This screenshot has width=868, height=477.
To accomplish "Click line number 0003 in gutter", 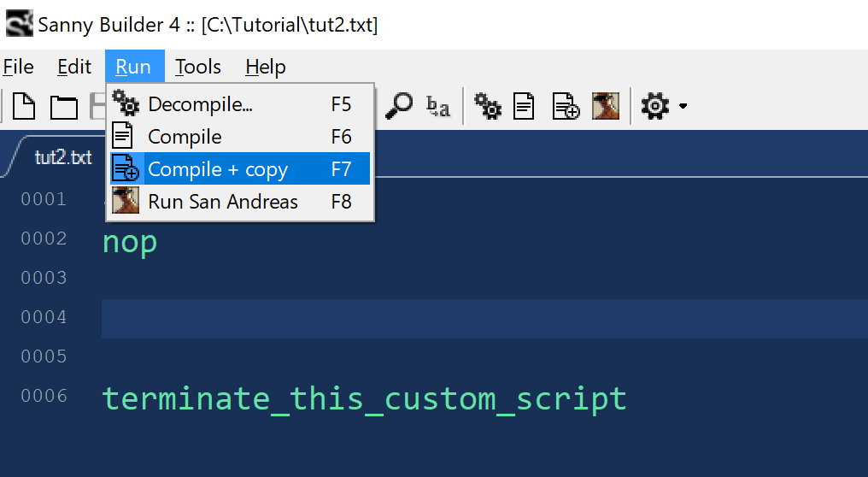I will [x=44, y=278].
